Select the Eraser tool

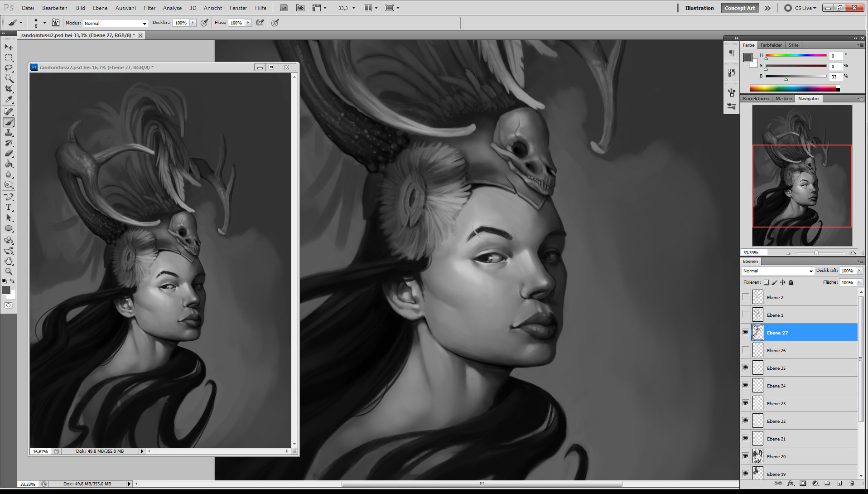tap(9, 153)
